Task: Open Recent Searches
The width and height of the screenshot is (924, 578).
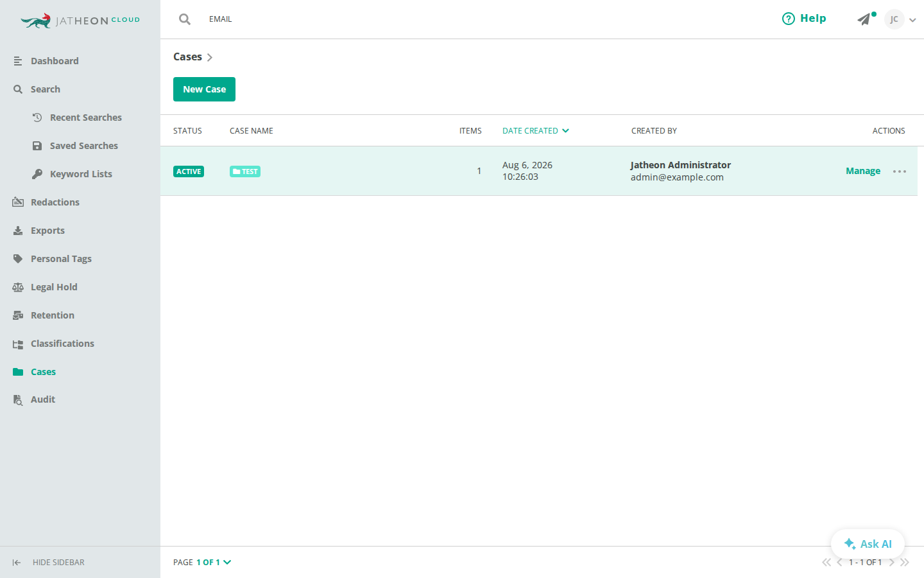Action: [x=86, y=118]
